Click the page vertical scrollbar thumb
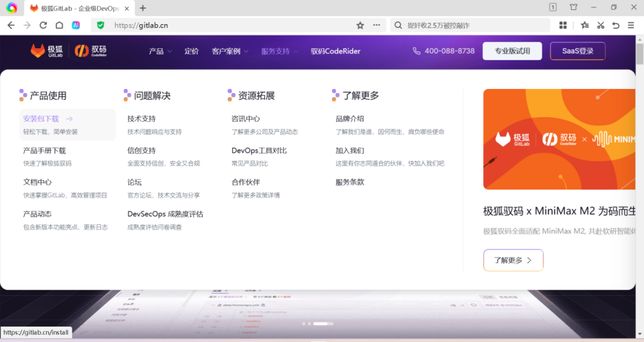Image resolution: width=644 pixels, height=342 pixels. click(639, 54)
